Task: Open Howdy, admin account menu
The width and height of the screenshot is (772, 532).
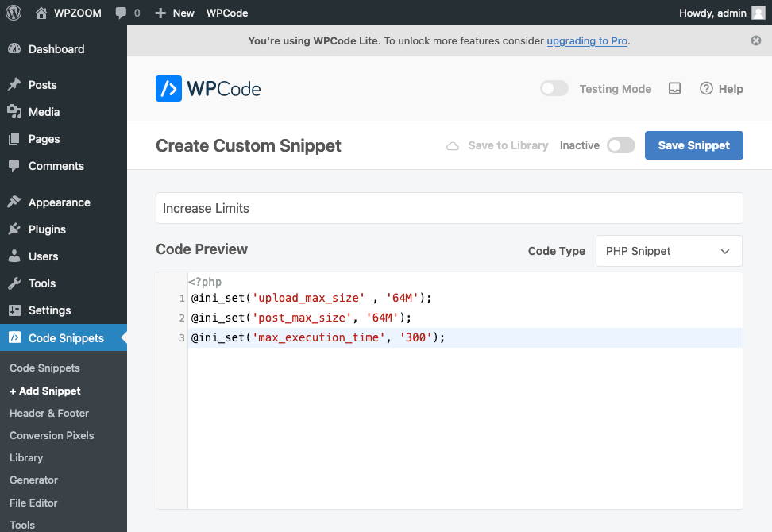Action: [722, 13]
